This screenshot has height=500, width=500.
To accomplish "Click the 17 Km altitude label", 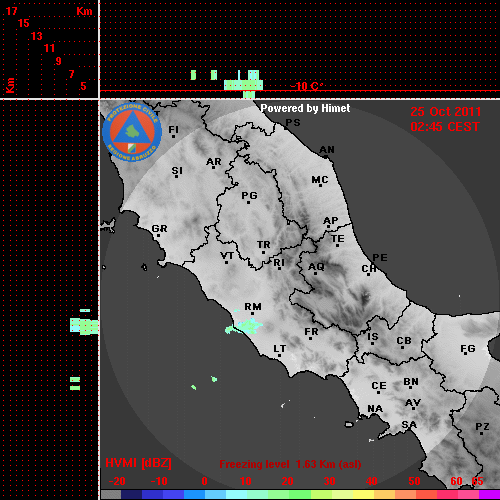I will [11, 11].
